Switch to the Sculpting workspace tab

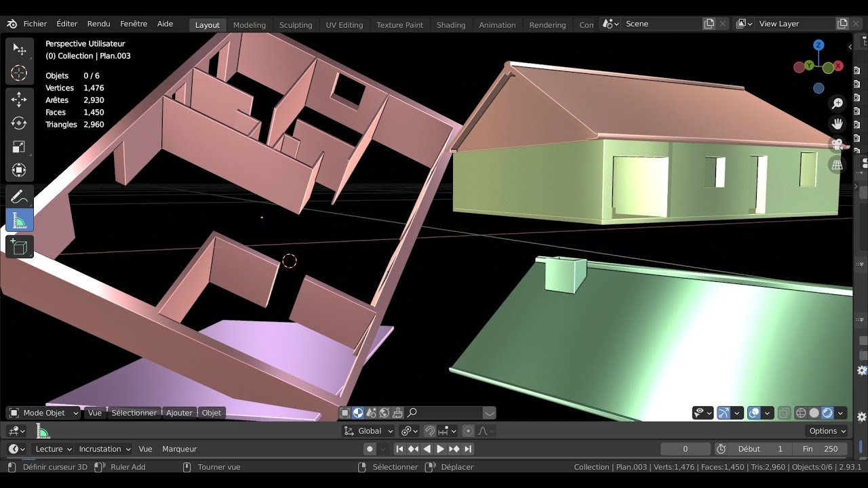point(296,25)
